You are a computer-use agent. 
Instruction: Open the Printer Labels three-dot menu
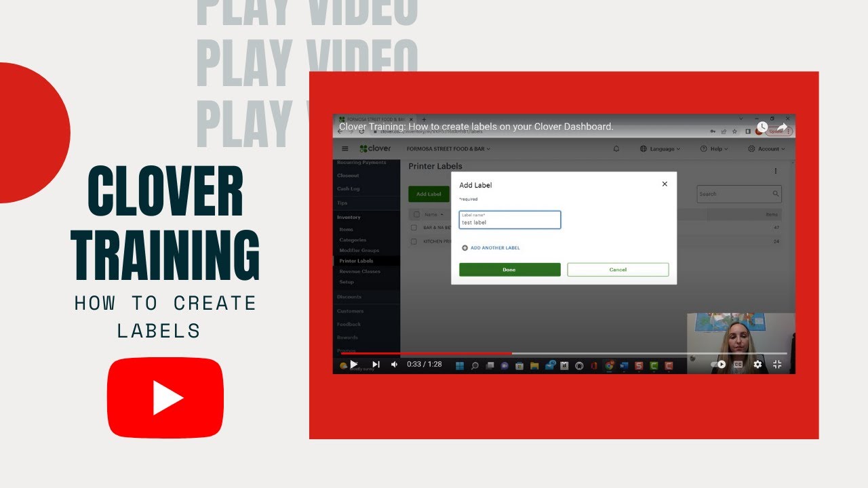point(776,171)
